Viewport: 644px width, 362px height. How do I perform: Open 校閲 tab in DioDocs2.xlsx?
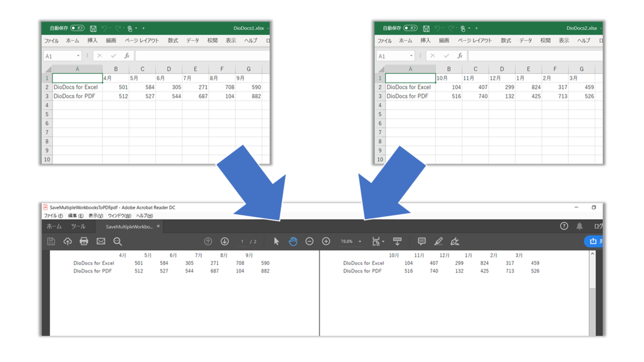(545, 41)
